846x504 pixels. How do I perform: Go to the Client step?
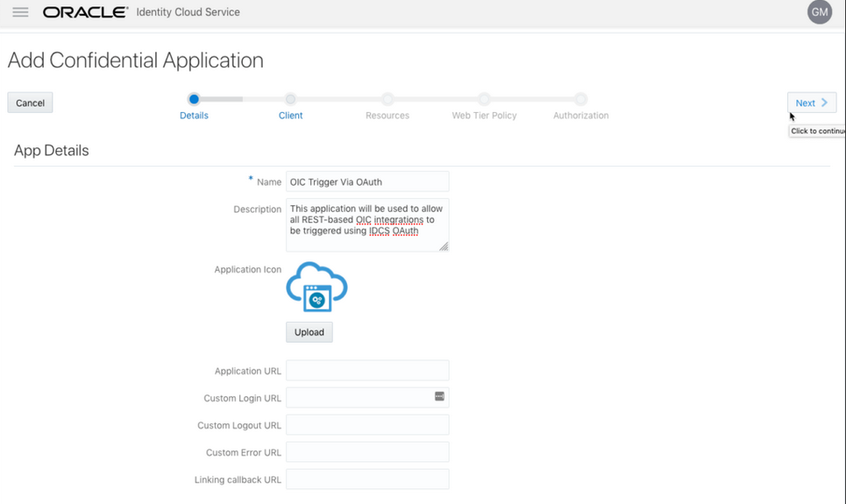point(290,116)
